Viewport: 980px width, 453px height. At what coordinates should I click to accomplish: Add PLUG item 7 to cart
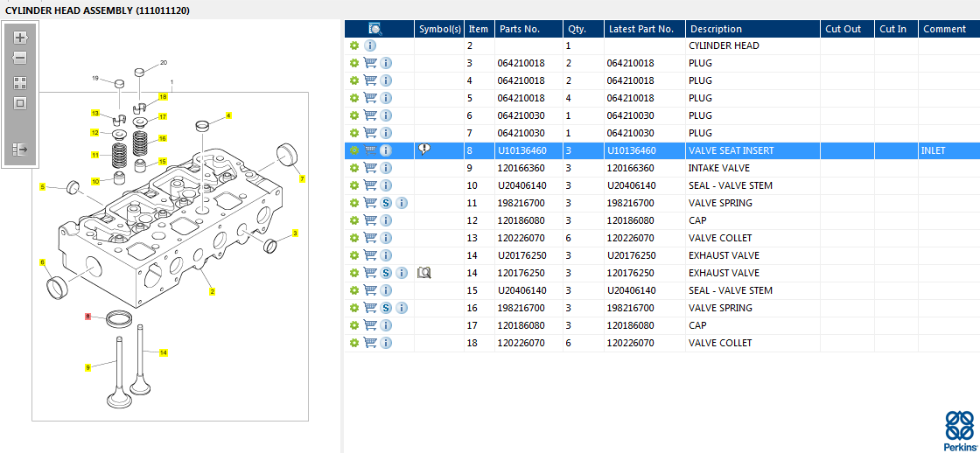(x=370, y=133)
